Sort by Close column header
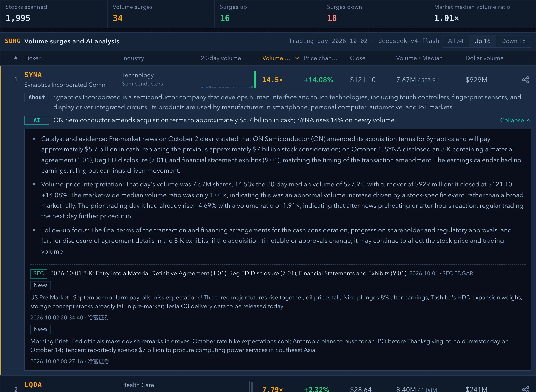This screenshot has height=392, width=536. click(x=357, y=58)
